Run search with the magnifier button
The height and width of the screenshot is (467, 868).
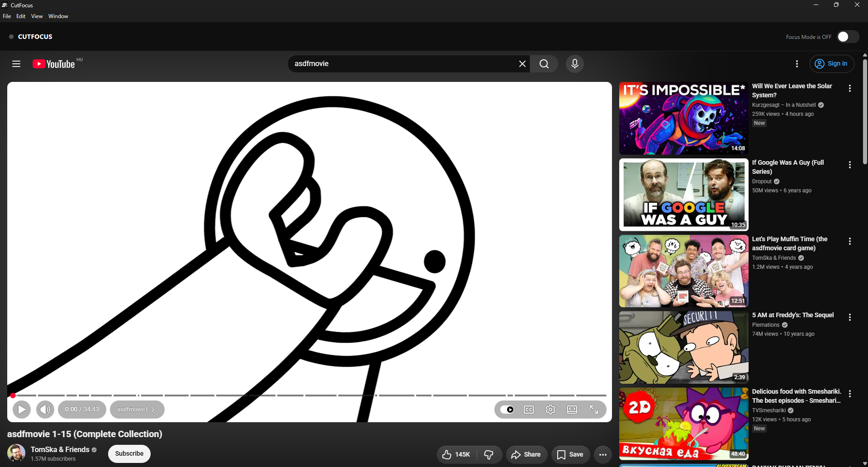pos(544,64)
